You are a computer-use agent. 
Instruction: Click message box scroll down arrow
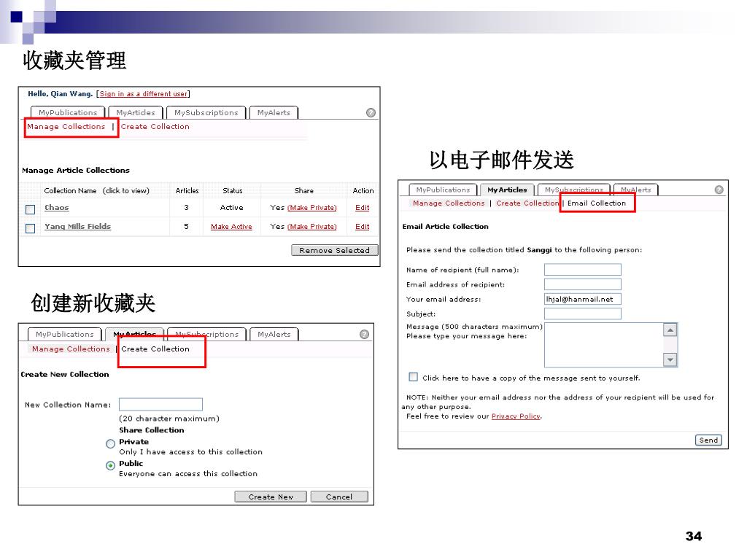pyautogui.click(x=670, y=360)
